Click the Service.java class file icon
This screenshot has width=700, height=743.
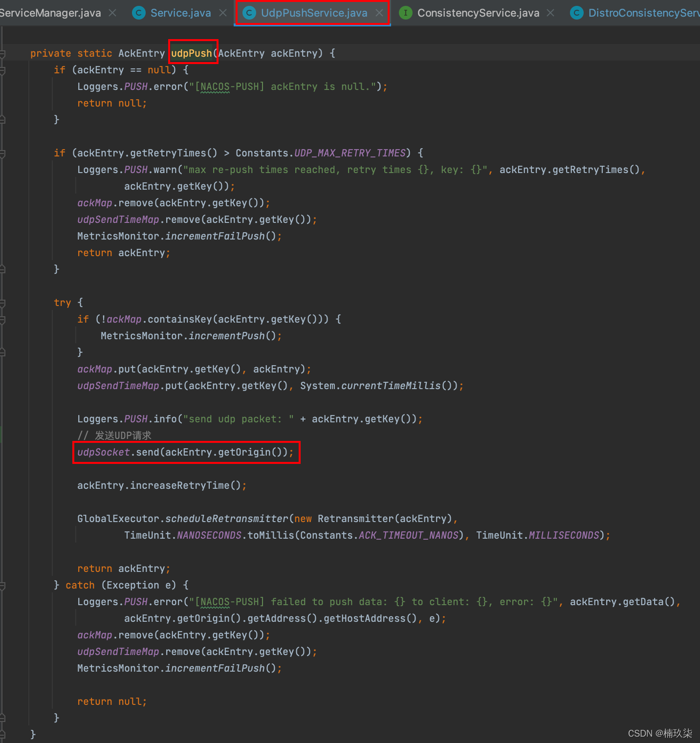[139, 13]
